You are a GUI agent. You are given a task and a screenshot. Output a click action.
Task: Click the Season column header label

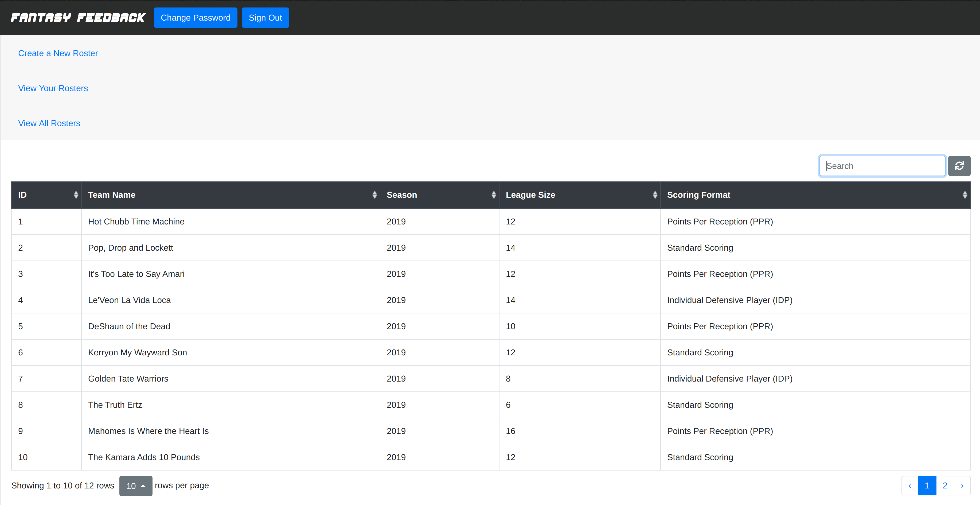click(402, 195)
